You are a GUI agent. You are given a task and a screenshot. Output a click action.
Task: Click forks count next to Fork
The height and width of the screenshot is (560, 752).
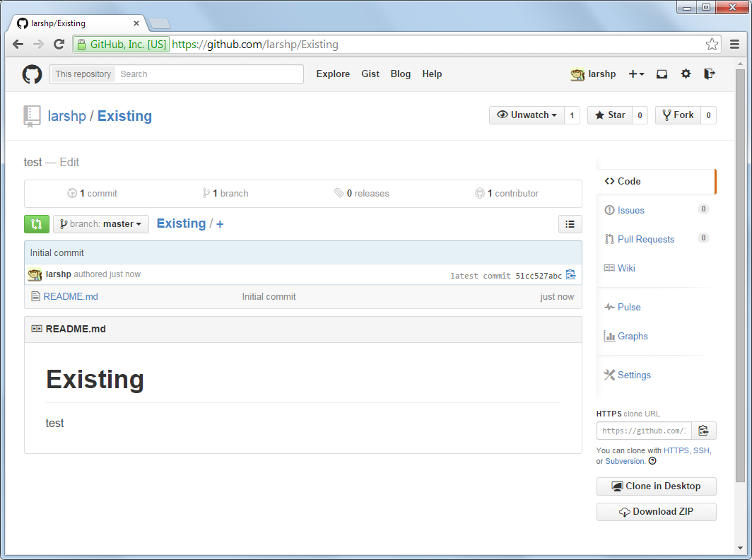click(708, 115)
